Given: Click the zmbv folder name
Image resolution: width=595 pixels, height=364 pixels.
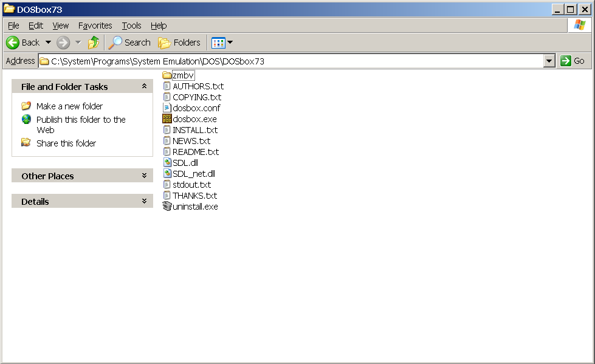Looking at the screenshot, I should [184, 75].
